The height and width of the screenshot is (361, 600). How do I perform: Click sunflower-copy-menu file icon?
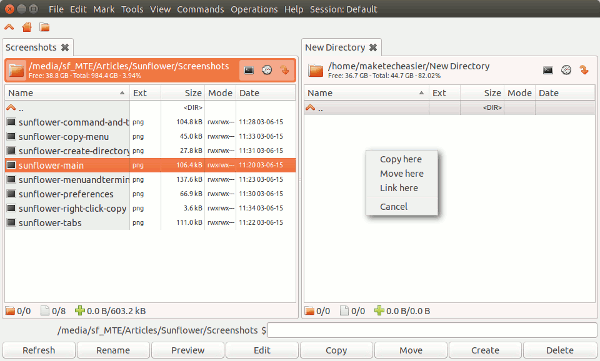11,136
